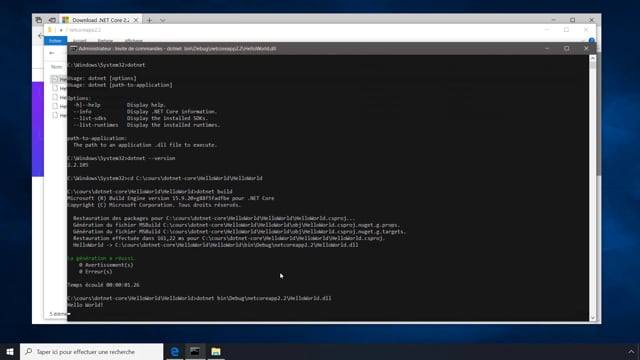Open Explorer quick access toolbar dropdown
This screenshot has width=640, height=360.
coord(61,30)
